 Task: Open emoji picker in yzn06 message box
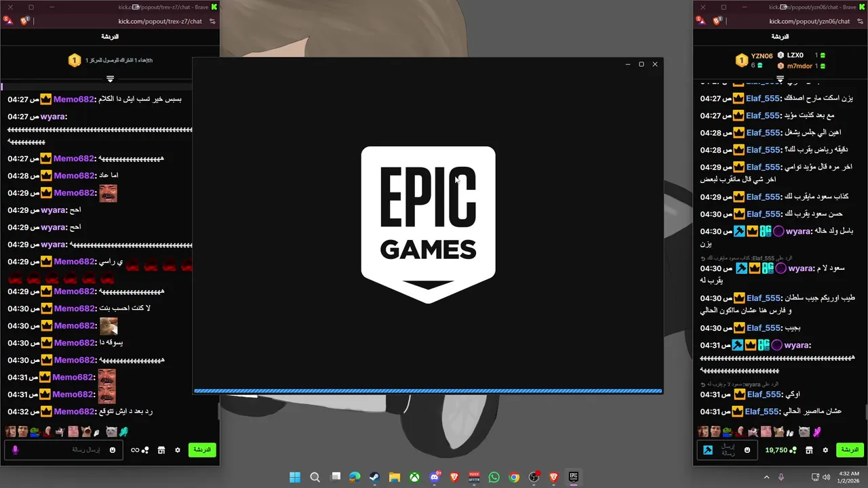[x=747, y=450]
